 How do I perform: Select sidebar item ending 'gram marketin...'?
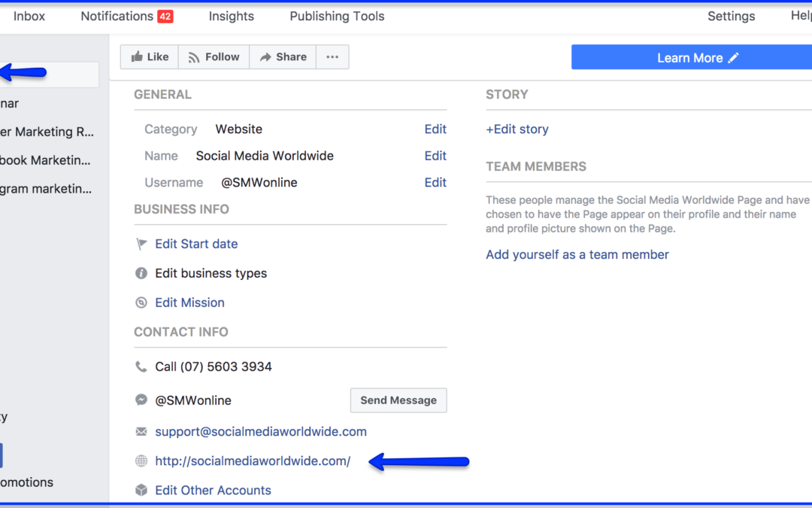[x=46, y=189]
